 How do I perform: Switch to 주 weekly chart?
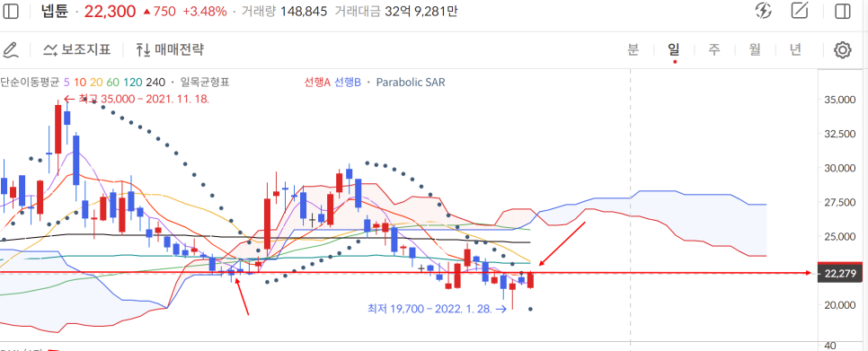tap(714, 49)
